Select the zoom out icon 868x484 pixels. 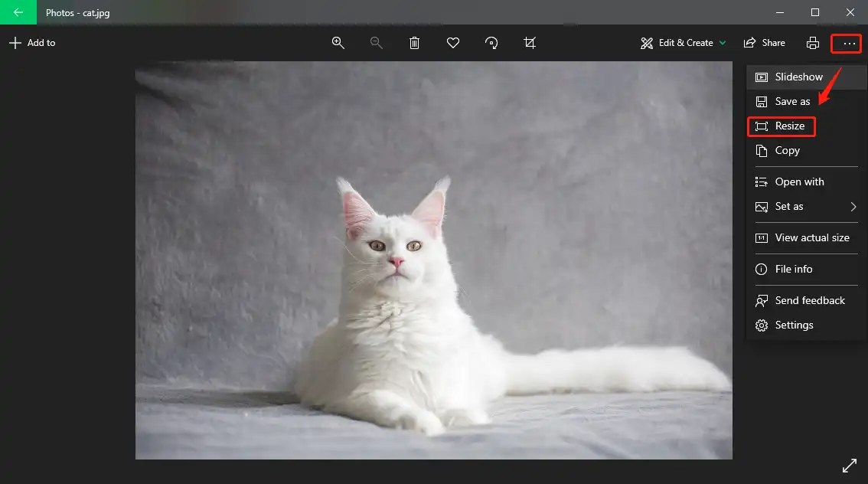[x=376, y=42]
